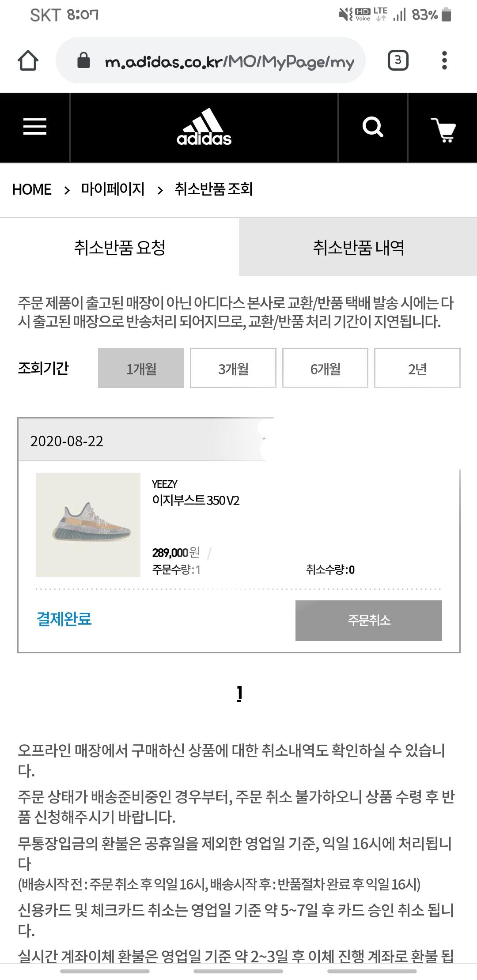Screen dimensions: 477x980
Task: Tap the lock icon in address bar
Action: coord(83,60)
